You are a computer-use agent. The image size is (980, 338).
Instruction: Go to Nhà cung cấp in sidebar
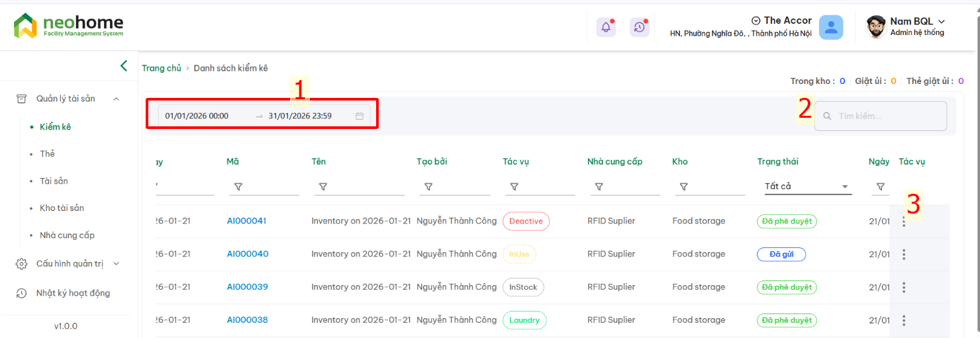[x=67, y=235]
